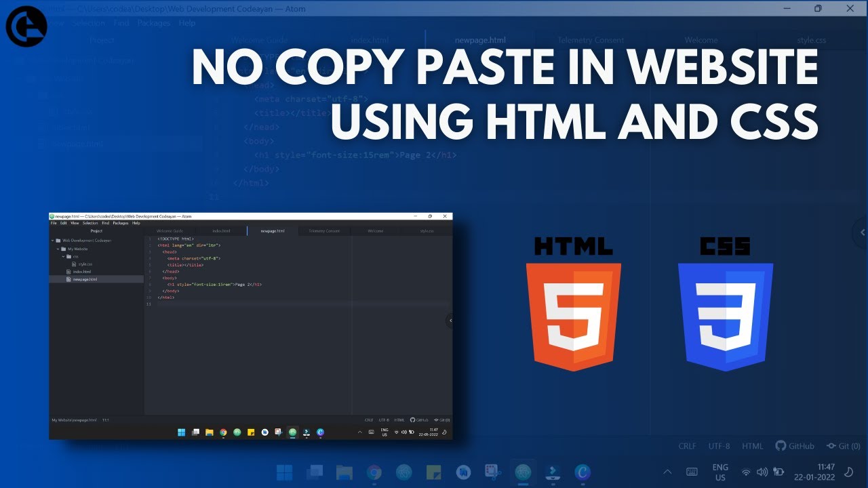Show hidden tray icons on large background taskbar
This screenshot has height=488, width=868.
(x=667, y=472)
